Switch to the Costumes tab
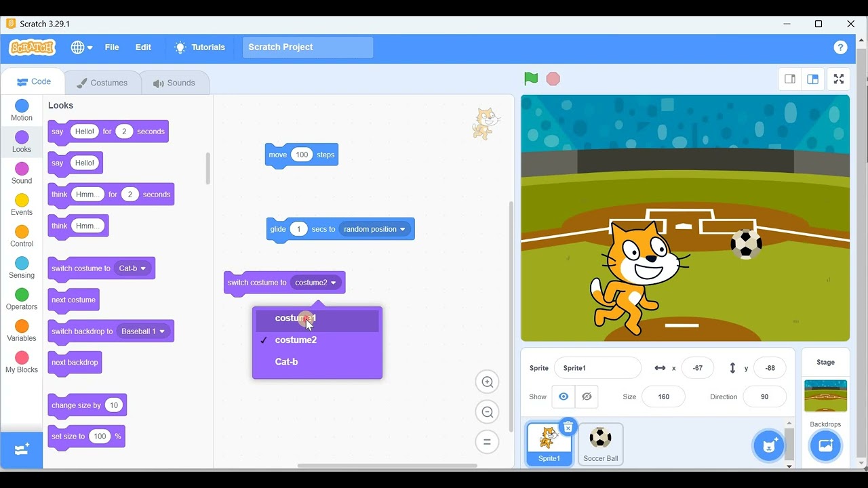 click(102, 83)
